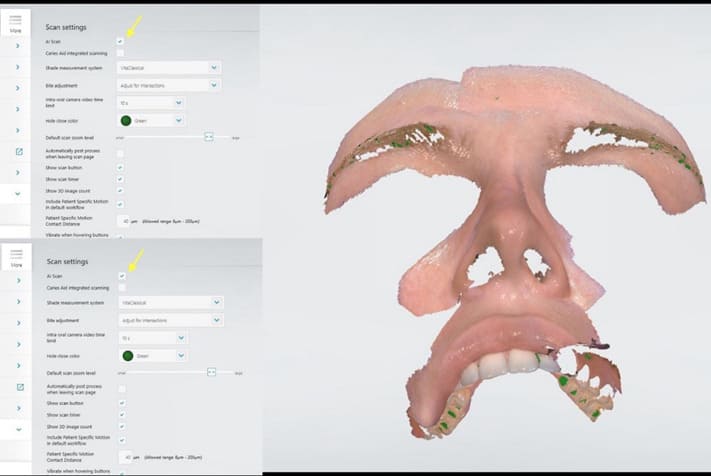This screenshot has width=711, height=476.
Task: Click the down chevron in the top sidebar
Action: (19, 193)
